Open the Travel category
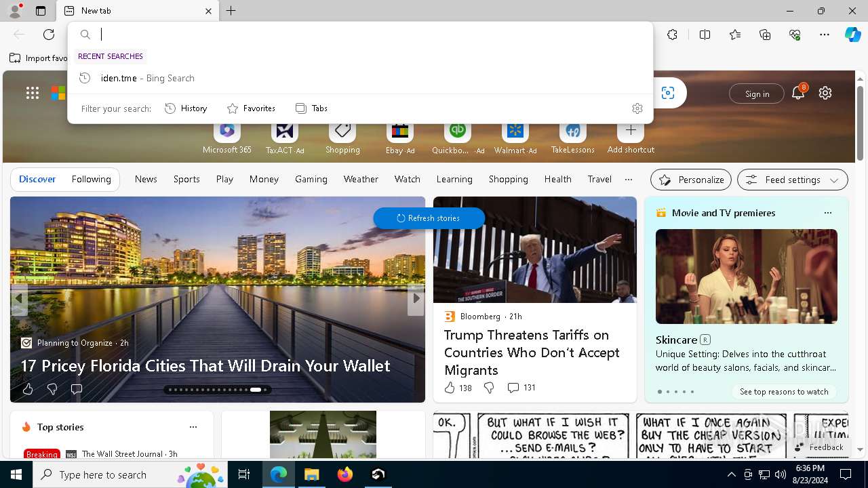 point(599,179)
